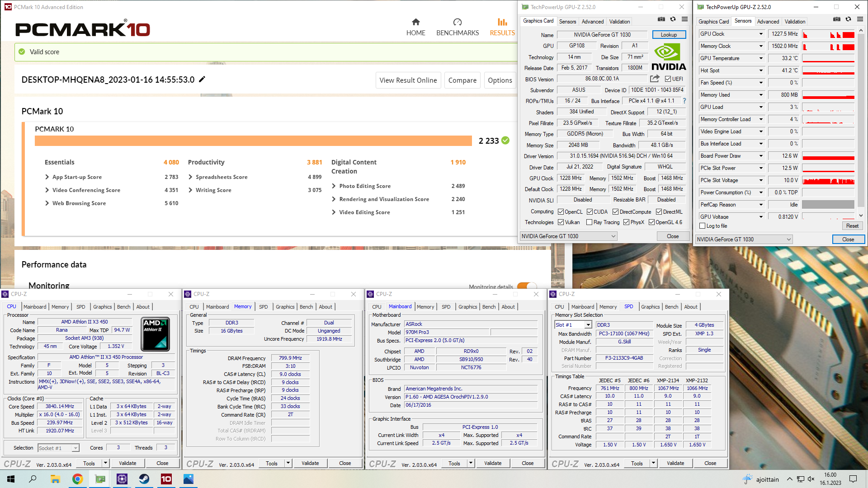Toggle Vulkan checkbox
The width and height of the screenshot is (868, 488).
[x=561, y=222]
